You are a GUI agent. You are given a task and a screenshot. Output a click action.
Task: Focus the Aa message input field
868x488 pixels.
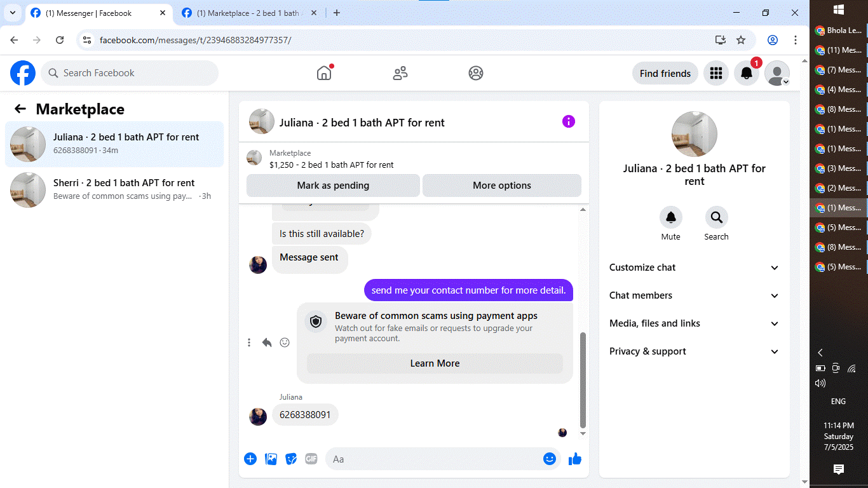coord(444,459)
